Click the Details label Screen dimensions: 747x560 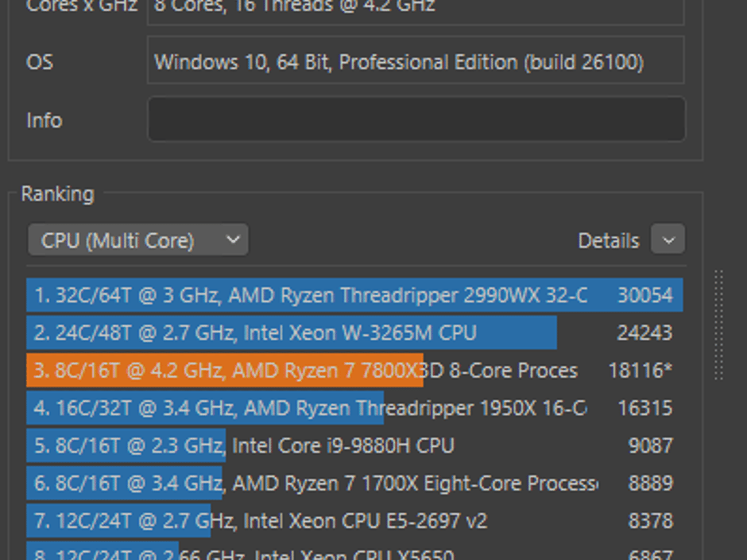pyautogui.click(x=609, y=241)
